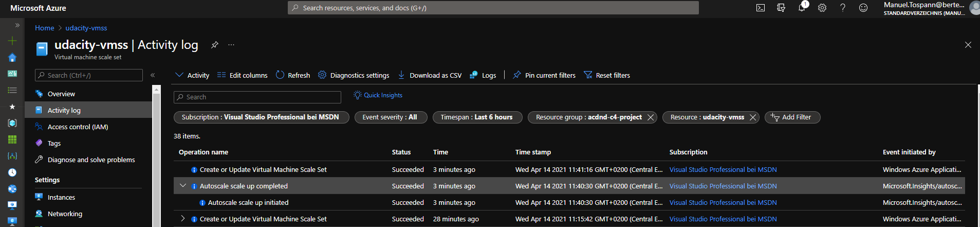The image size is (980, 227).
Task: Refresh the activity log
Action: [x=293, y=75]
